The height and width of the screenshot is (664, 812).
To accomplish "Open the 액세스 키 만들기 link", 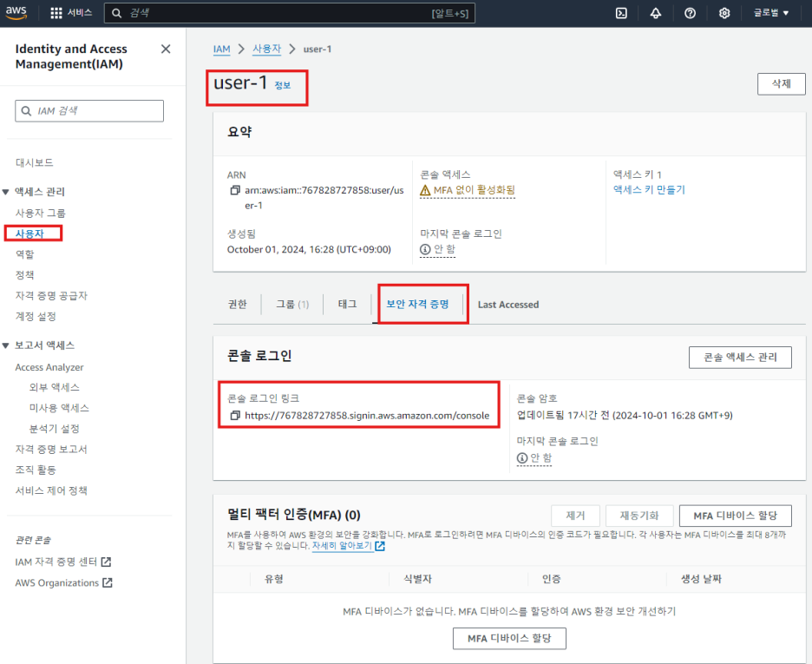I will (649, 189).
